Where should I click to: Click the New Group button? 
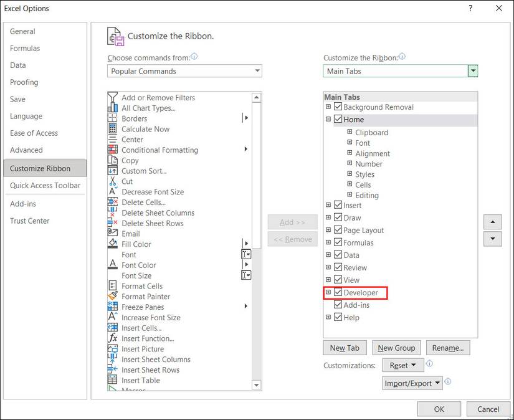coord(396,348)
